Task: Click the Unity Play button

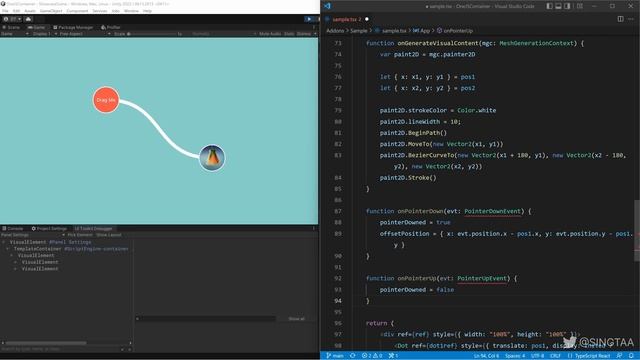Action: (x=309, y=19)
